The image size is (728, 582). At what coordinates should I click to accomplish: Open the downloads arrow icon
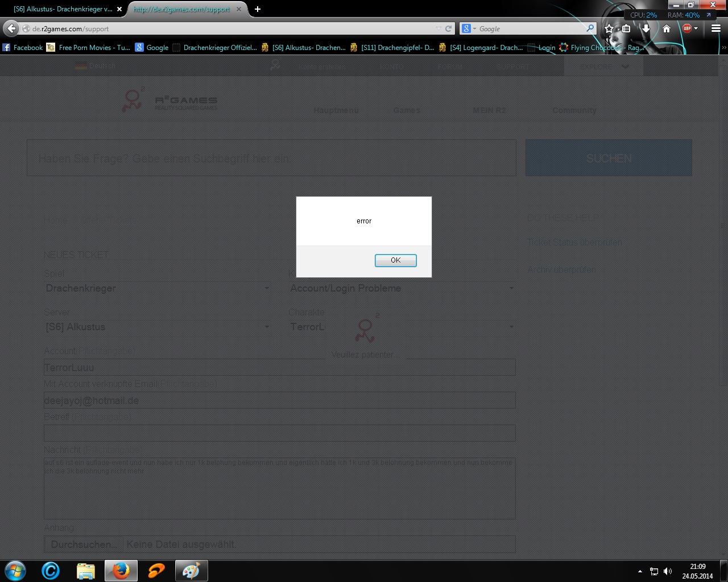click(x=646, y=28)
